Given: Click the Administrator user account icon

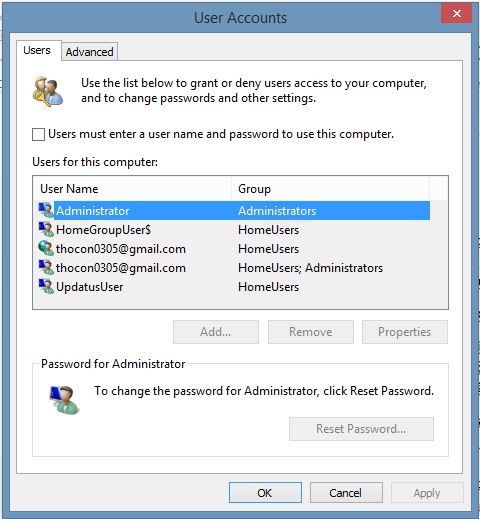Looking at the screenshot, I should [46, 210].
